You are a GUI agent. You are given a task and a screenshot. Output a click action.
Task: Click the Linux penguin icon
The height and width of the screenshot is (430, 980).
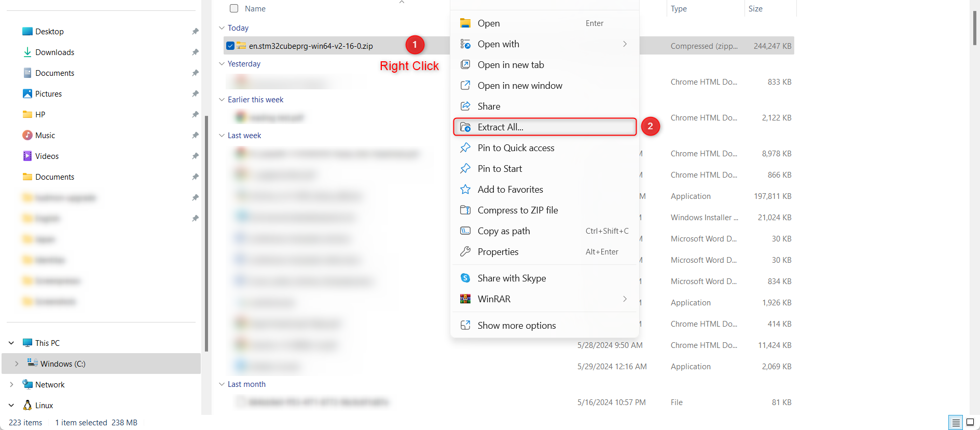pyautogui.click(x=27, y=405)
